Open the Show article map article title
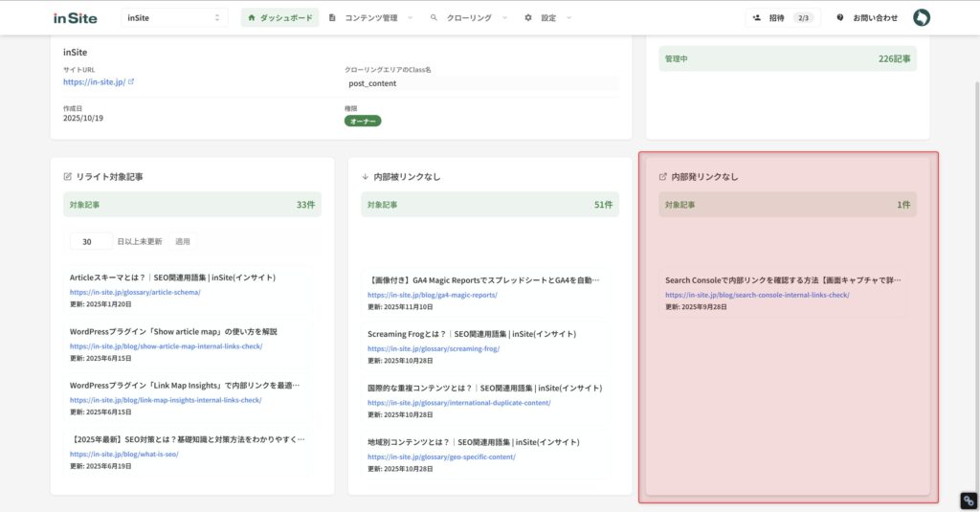 [173, 331]
